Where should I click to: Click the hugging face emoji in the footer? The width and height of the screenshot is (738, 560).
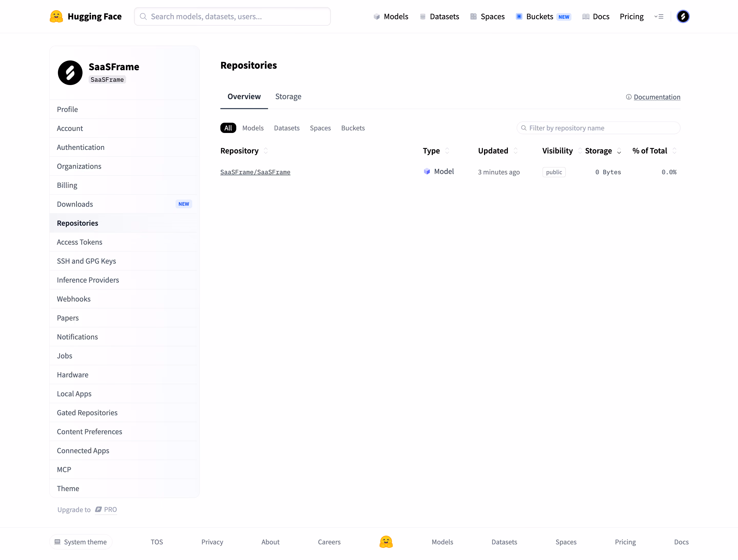click(x=386, y=542)
